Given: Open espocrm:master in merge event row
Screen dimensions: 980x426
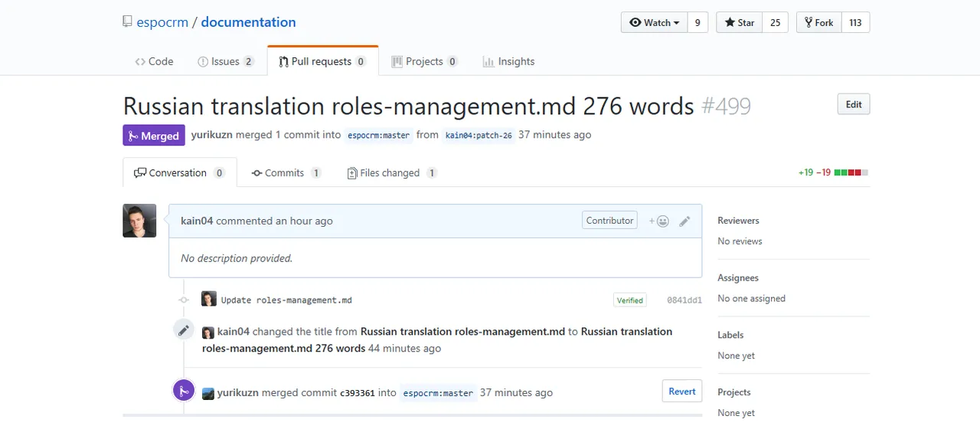Looking at the screenshot, I should tap(438, 392).
